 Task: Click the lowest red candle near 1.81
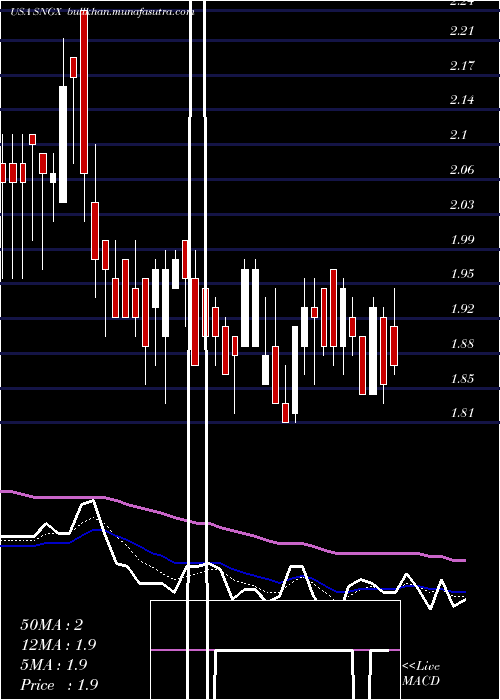[x=285, y=412]
